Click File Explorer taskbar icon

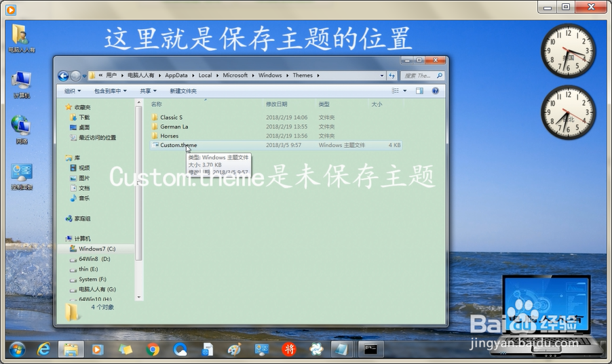pos(71,349)
